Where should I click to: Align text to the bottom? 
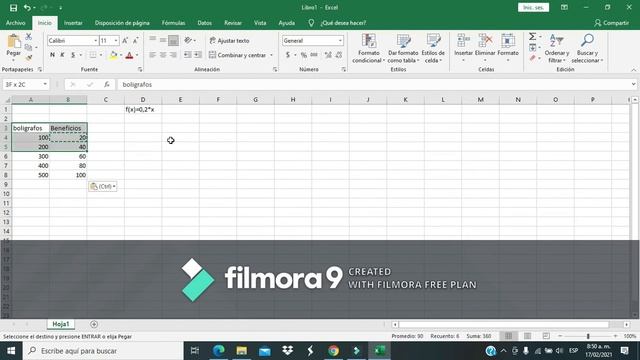[x=173, y=40]
